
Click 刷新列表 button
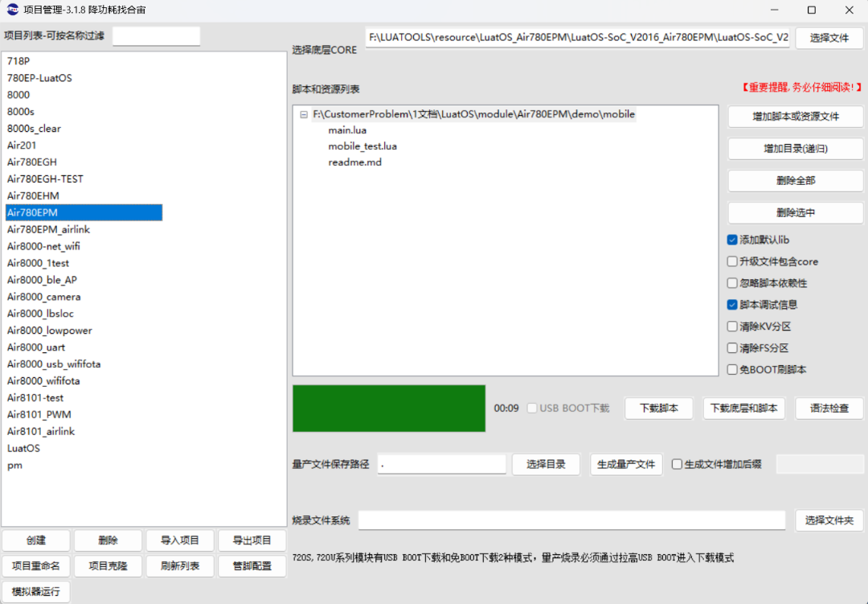pyautogui.click(x=180, y=565)
